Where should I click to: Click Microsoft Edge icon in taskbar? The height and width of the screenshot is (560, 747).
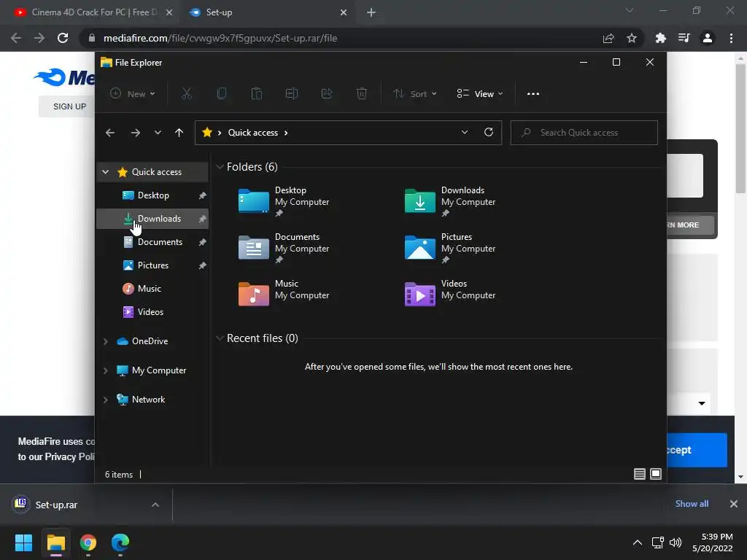120,542
